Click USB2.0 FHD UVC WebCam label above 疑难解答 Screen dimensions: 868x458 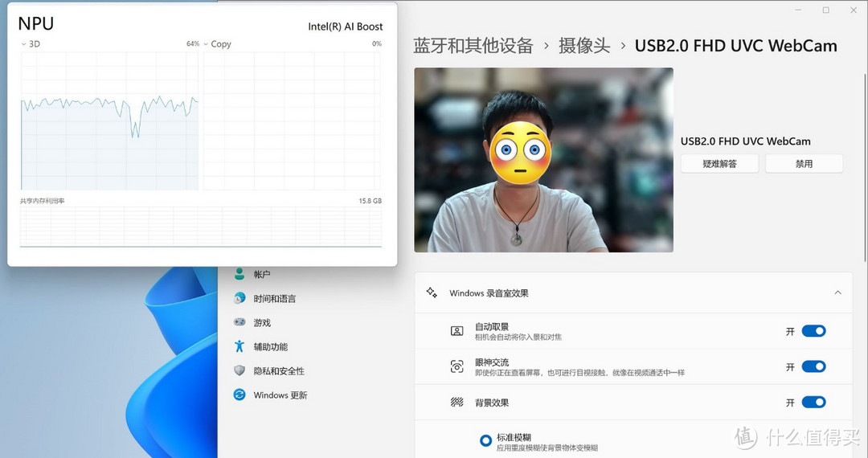tap(746, 141)
